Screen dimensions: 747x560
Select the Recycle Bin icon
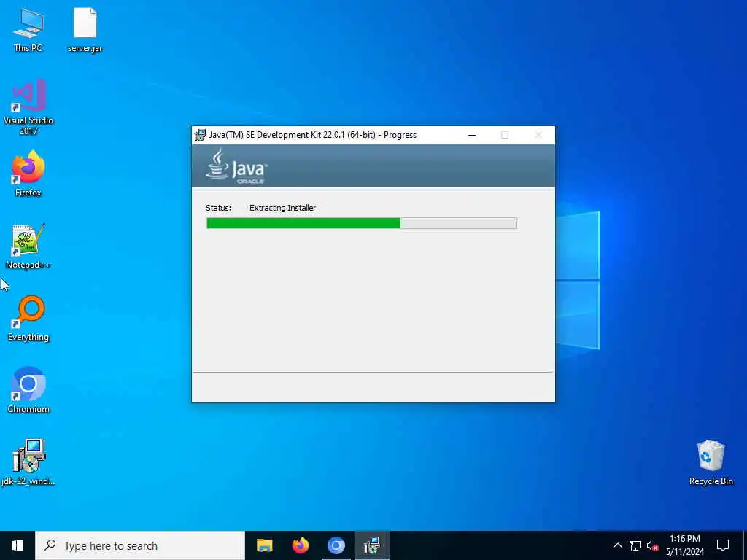click(711, 462)
